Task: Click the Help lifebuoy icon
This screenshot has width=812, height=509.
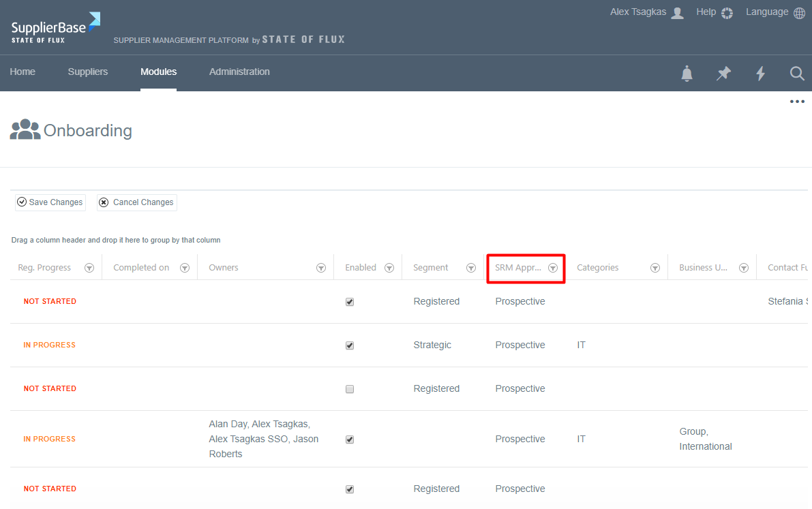Action: [x=727, y=13]
